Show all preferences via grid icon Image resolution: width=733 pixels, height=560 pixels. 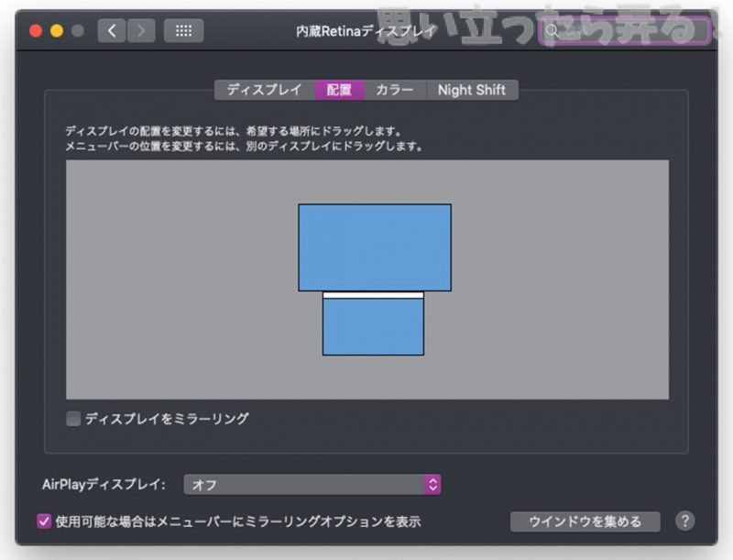tap(183, 30)
